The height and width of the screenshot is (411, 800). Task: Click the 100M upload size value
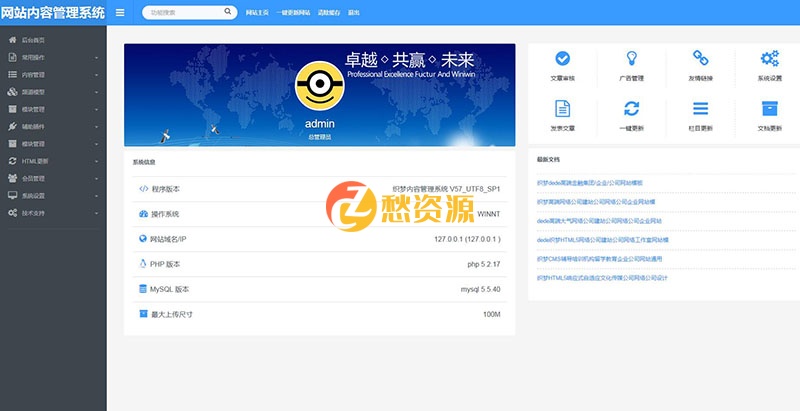tap(492, 315)
